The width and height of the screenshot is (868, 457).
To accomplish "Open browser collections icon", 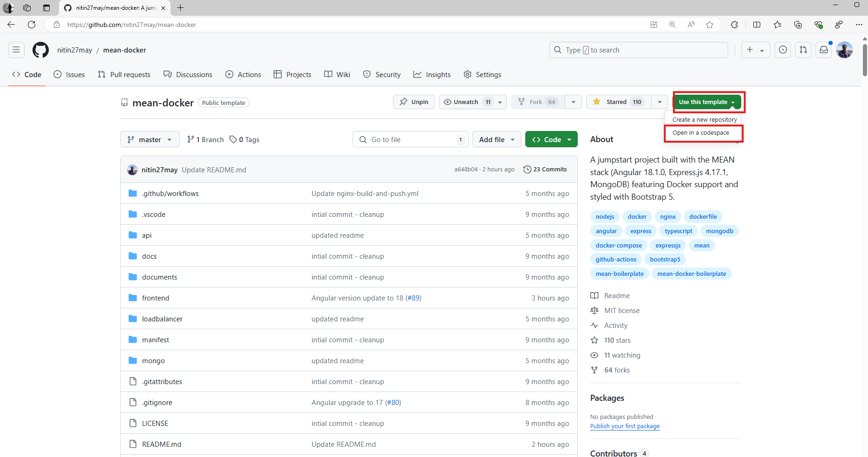I will click(798, 25).
